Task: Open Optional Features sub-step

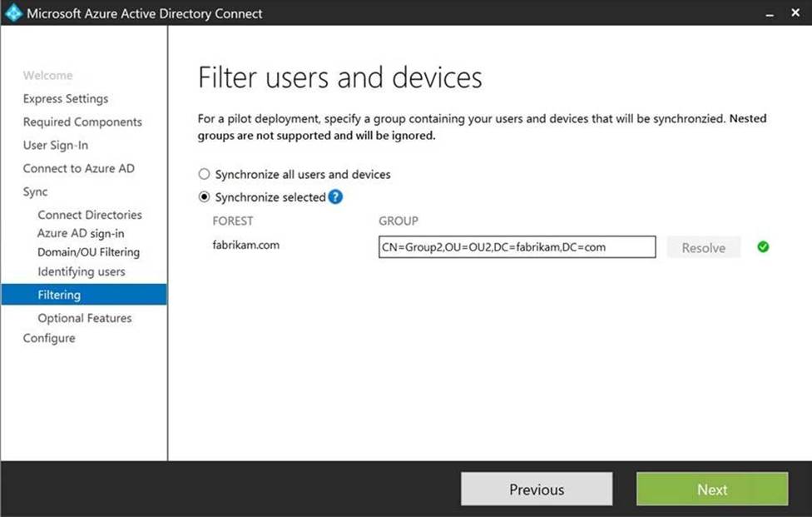Action: coord(85,318)
